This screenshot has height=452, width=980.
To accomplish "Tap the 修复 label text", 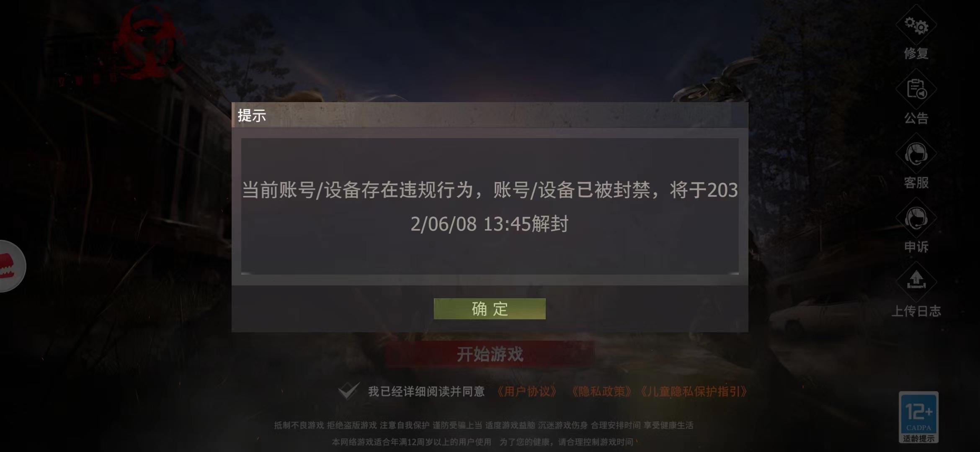I will pos(916,54).
